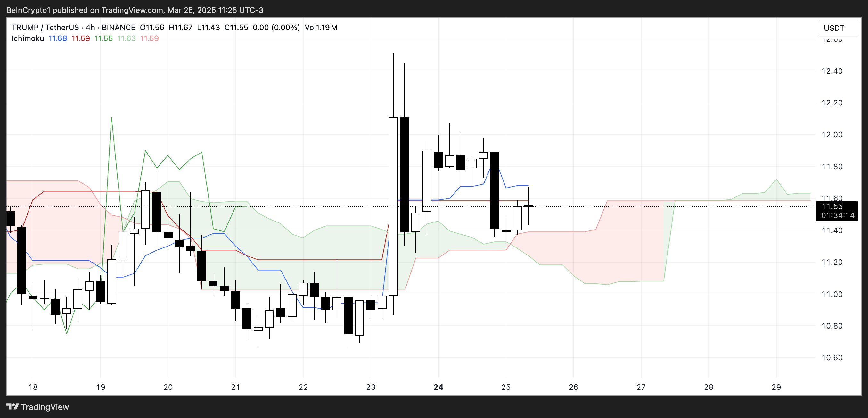The height and width of the screenshot is (418, 868).
Task: Click the TradingView text in footer
Action: pyautogui.click(x=45, y=407)
